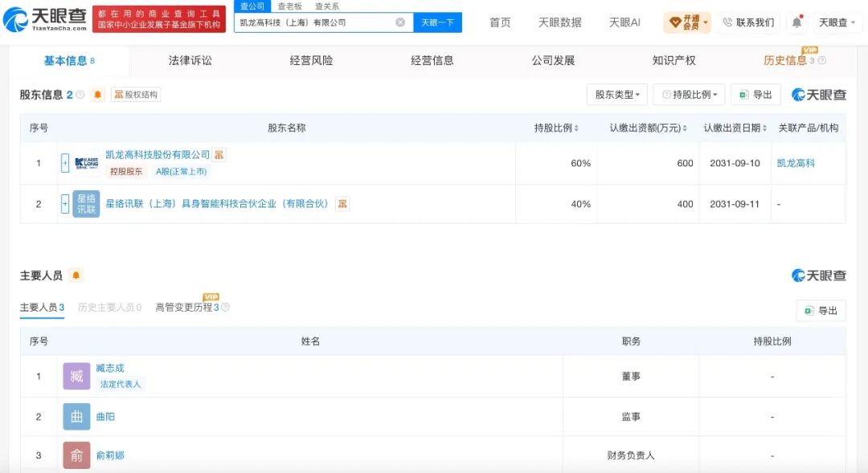The image size is (868, 473).
Task: Switch to the 法律诉讼 tab
Action: point(190,61)
